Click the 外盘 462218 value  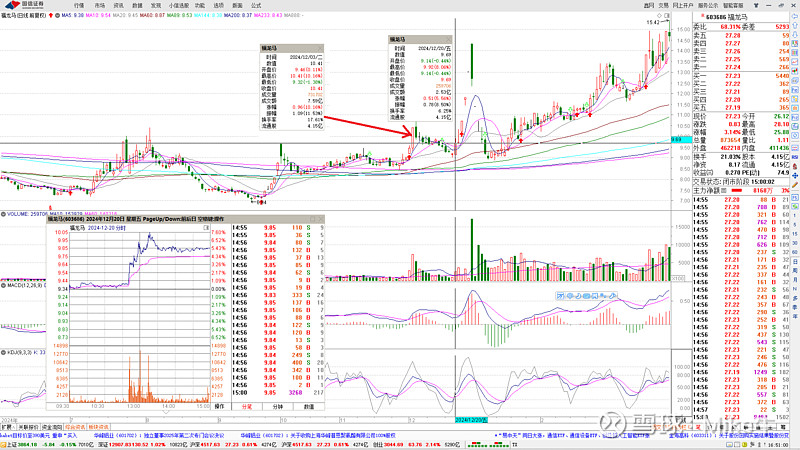730,148
